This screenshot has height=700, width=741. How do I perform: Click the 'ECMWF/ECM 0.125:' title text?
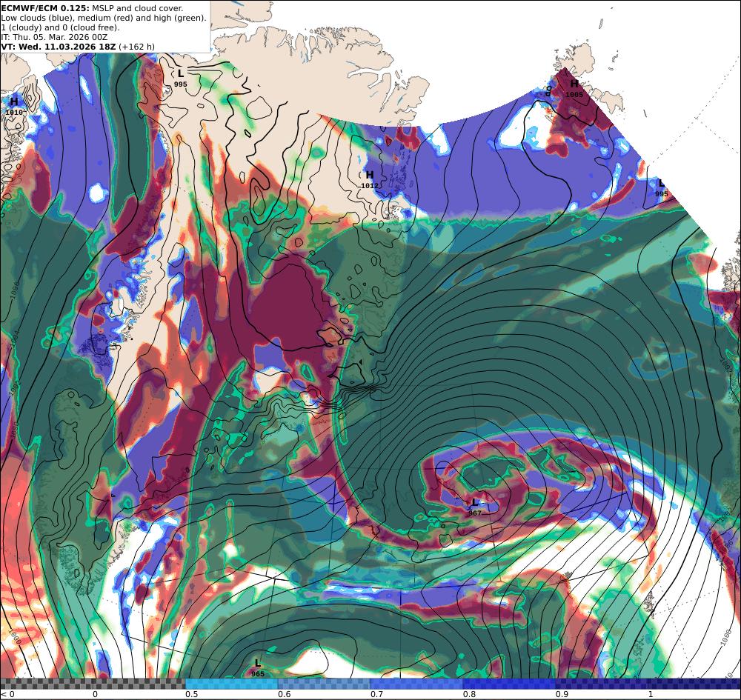(x=44, y=8)
